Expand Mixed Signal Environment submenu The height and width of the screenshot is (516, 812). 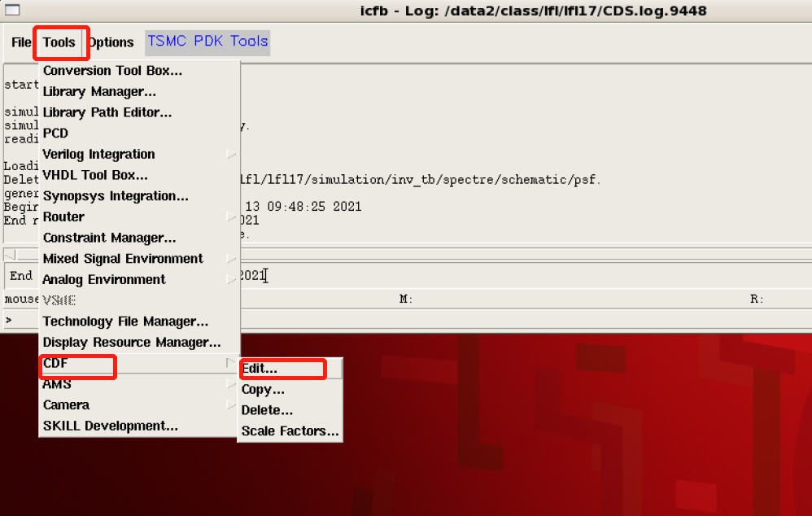coord(123,259)
